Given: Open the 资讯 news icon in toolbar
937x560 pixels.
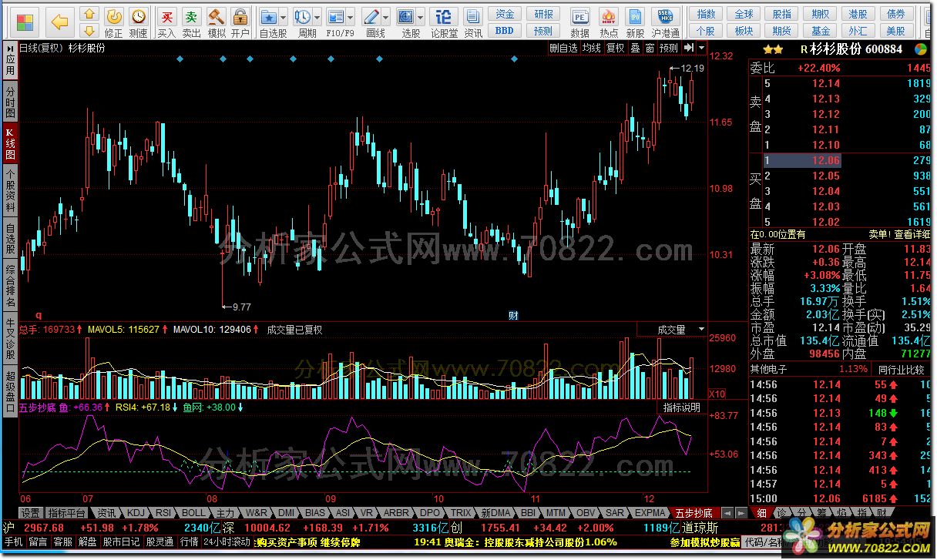Looking at the screenshot, I should tap(473, 22).
